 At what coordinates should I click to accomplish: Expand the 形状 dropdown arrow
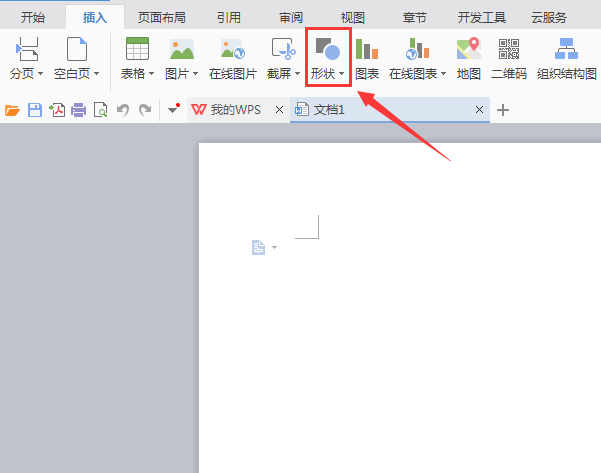tap(342, 73)
